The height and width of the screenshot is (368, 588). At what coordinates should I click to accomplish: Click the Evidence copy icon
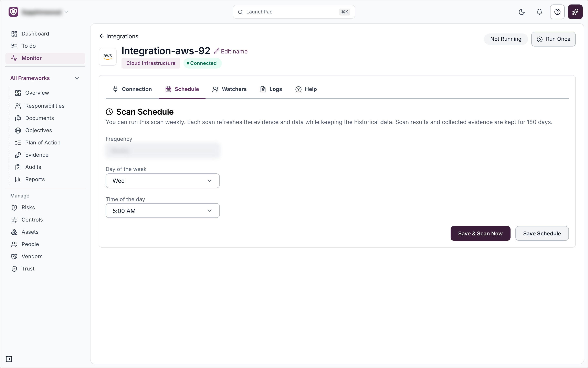18,155
